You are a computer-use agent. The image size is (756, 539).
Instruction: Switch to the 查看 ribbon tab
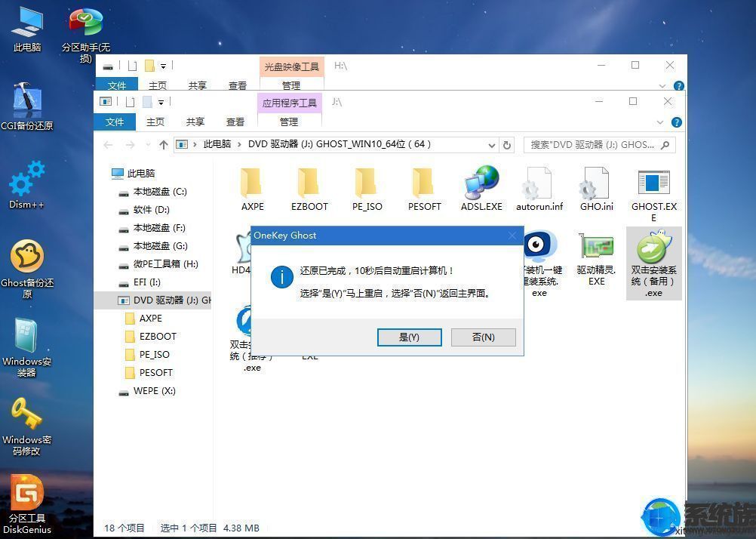click(x=235, y=122)
